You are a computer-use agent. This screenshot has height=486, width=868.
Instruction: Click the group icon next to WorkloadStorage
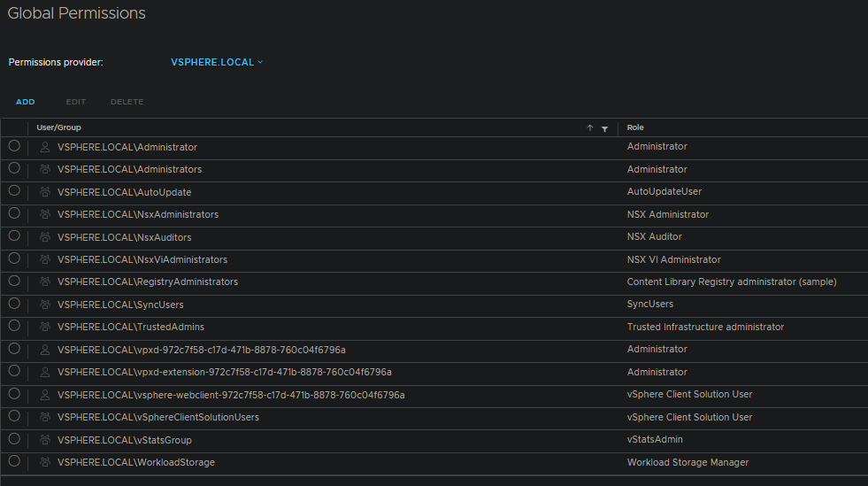click(x=45, y=462)
